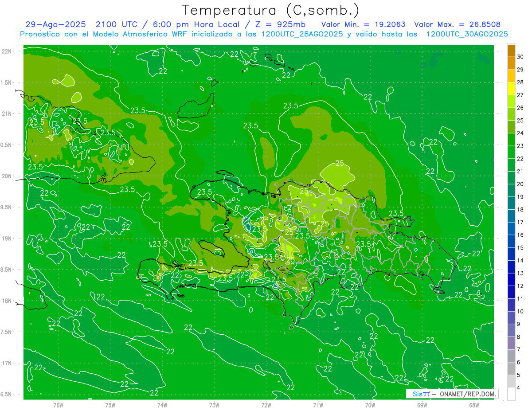The image size is (532, 411).
Task: Select the date text "29-Ago-2025"
Action: [55, 24]
